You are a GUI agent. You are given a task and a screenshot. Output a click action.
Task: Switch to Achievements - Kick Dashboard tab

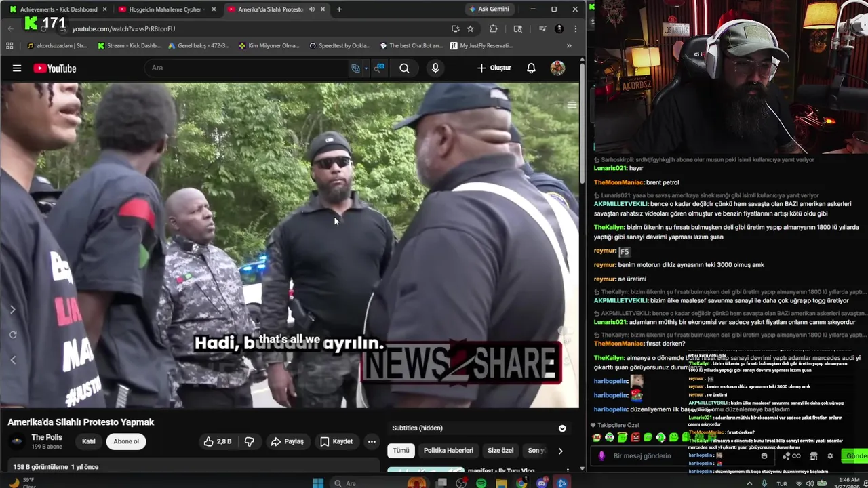(x=59, y=9)
